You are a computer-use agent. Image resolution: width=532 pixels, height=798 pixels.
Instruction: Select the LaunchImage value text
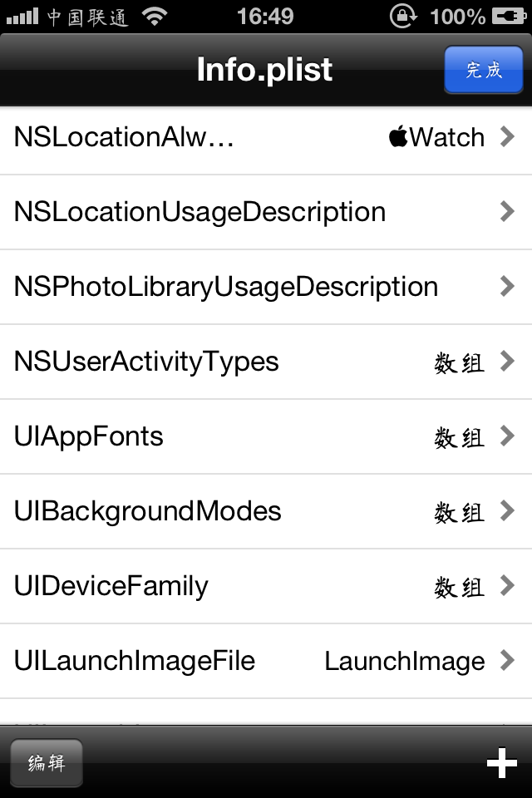(x=405, y=661)
